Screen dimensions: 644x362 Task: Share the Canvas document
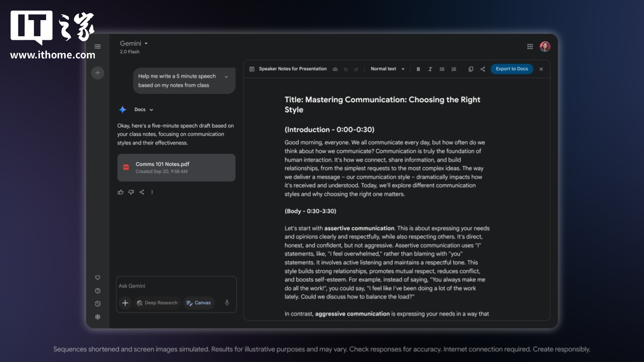coord(483,69)
